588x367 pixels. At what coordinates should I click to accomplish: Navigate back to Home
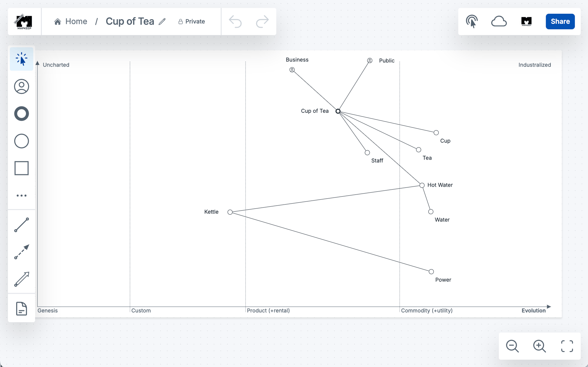[70, 21]
